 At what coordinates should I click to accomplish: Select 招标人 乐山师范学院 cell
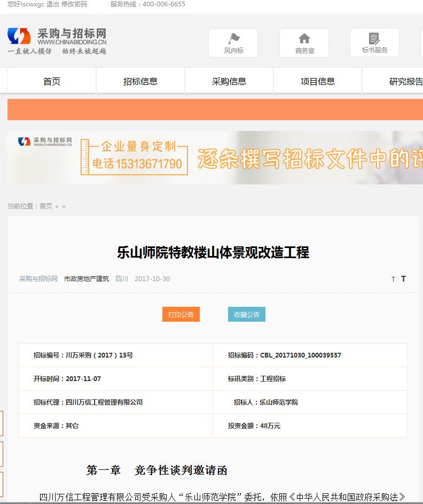[310, 402]
